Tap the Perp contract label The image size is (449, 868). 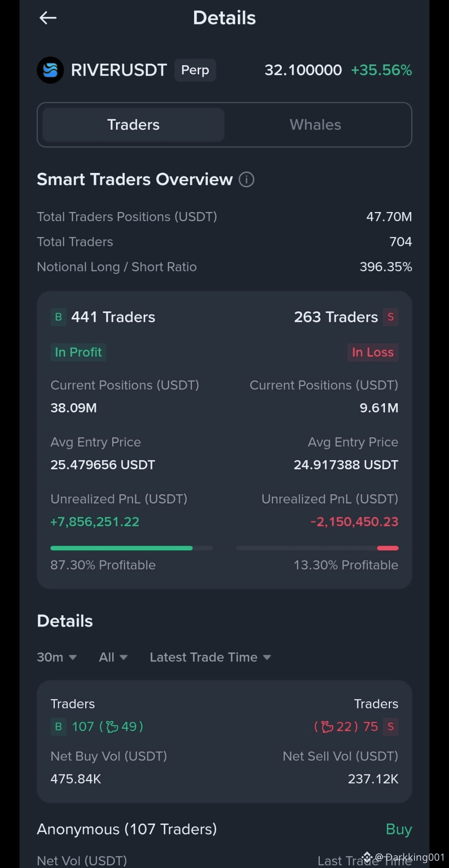(x=195, y=70)
